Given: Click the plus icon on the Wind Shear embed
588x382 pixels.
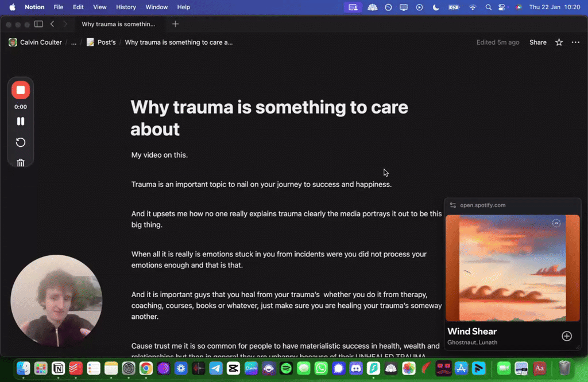Looking at the screenshot, I should pos(567,336).
